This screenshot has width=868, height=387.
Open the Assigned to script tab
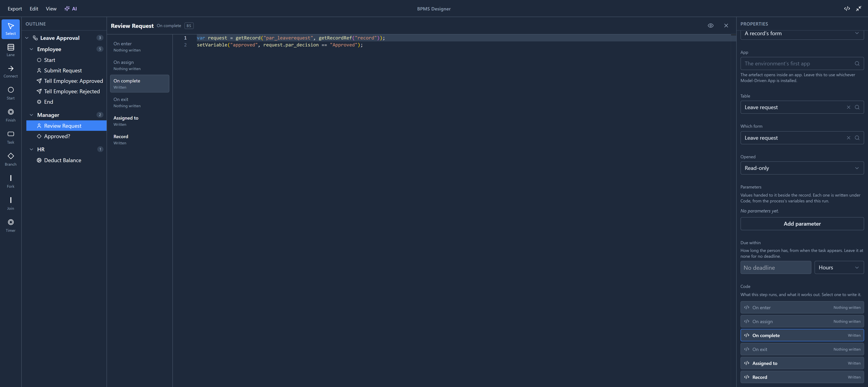click(139, 121)
